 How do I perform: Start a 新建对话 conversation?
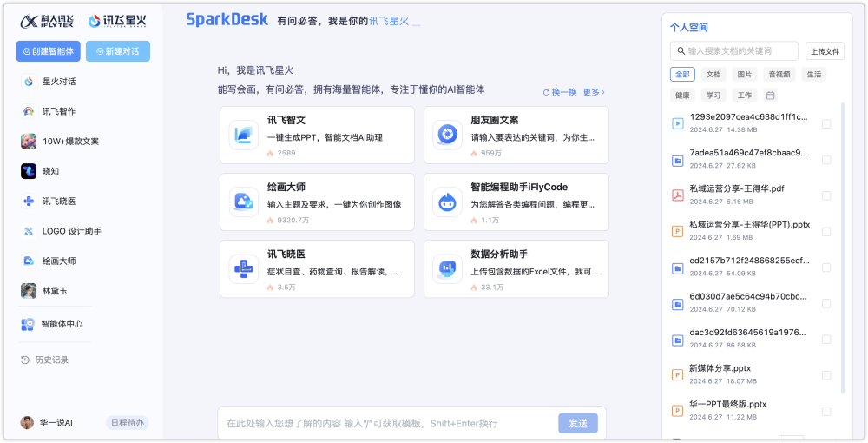pyautogui.click(x=118, y=51)
